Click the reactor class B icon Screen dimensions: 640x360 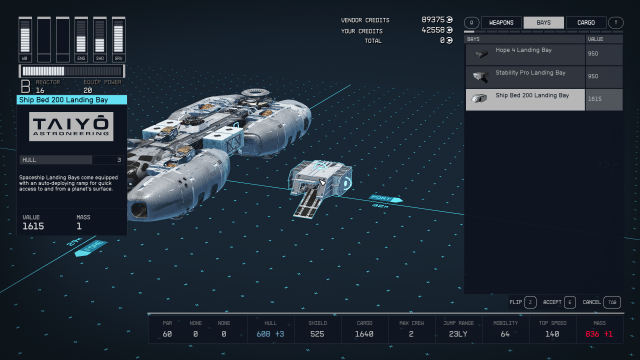pos(25,86)
